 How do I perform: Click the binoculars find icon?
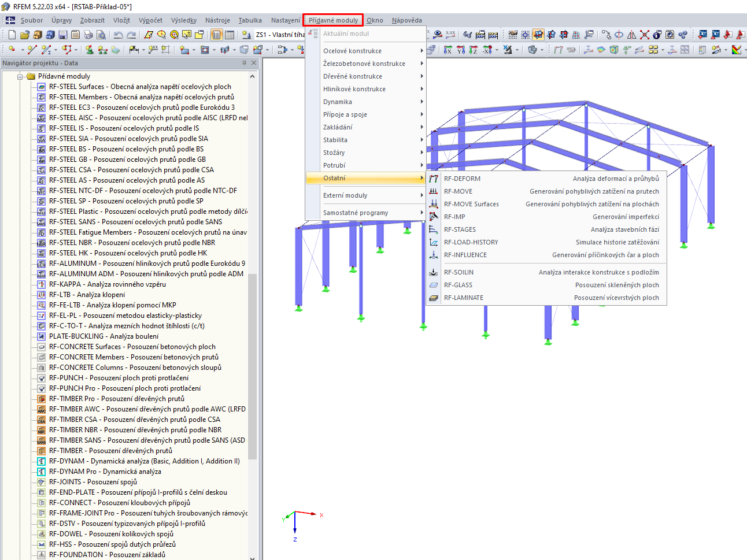click(468, 35)
